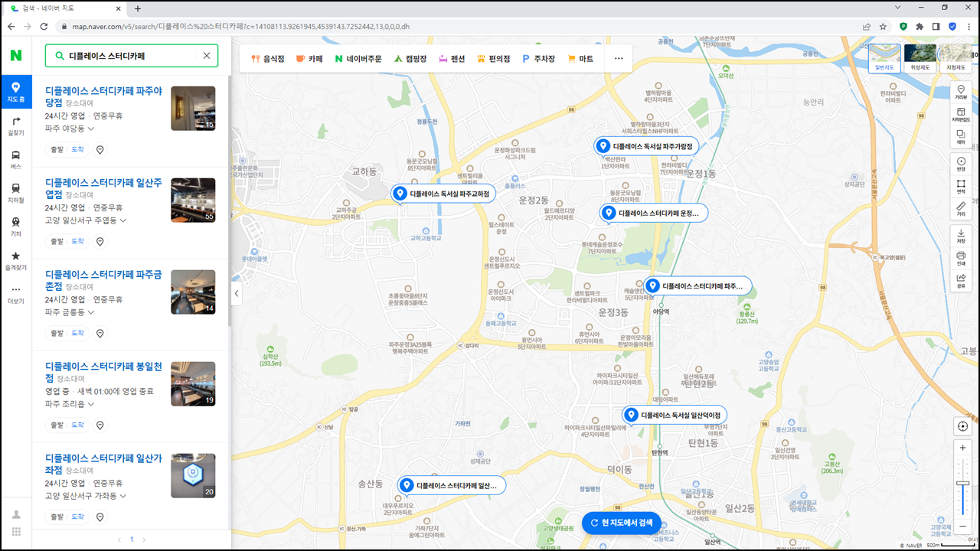This screenshot has width=980, height=551.
Task: Open the 지도 홈 map home icon
Action: click(x=16, y=93)
